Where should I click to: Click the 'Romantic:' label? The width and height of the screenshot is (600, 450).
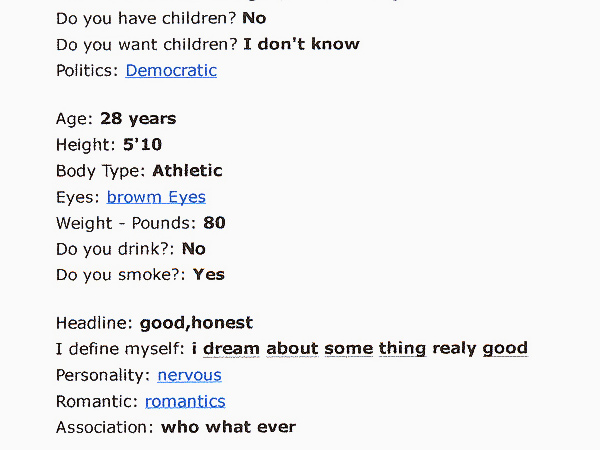coord(98,401)
